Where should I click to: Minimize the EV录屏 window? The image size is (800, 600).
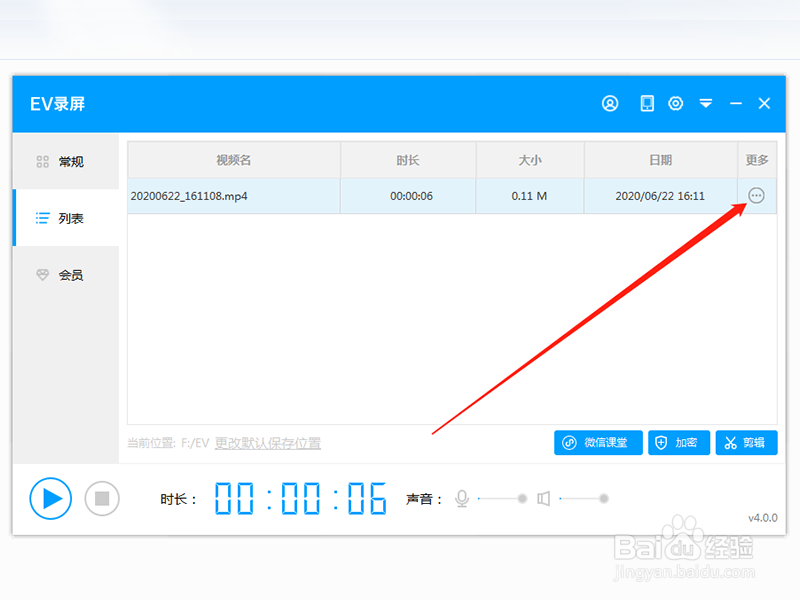click(x=736, y=104)
